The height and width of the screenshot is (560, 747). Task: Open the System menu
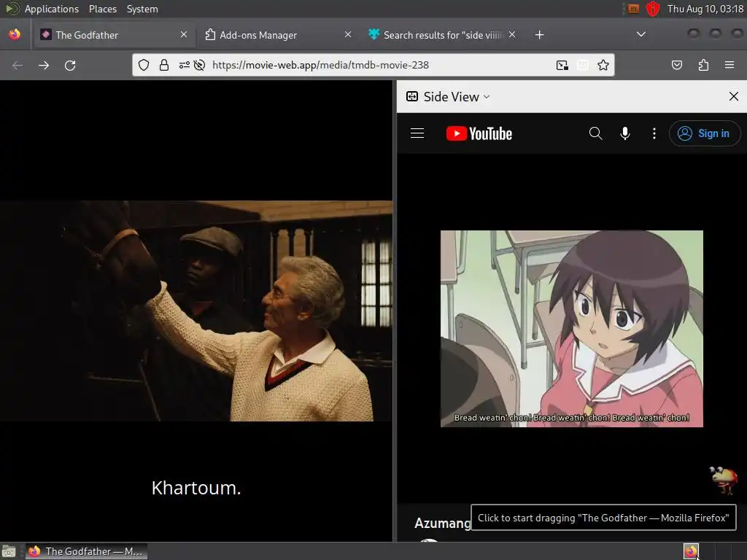[142, 9]
